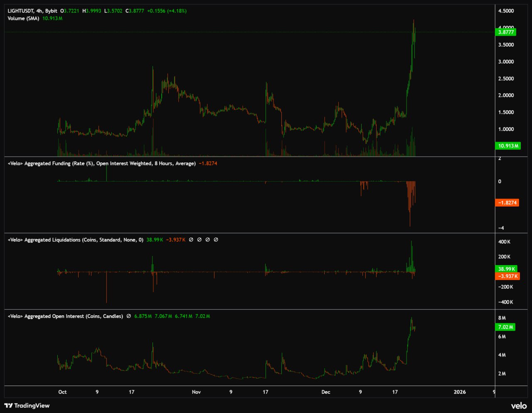Click the -4 label on the funding axis

(x=501, y=228)
